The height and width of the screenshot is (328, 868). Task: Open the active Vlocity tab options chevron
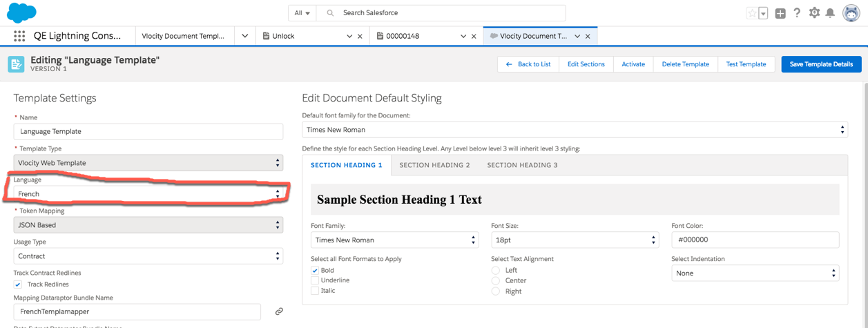coord(577,36)
